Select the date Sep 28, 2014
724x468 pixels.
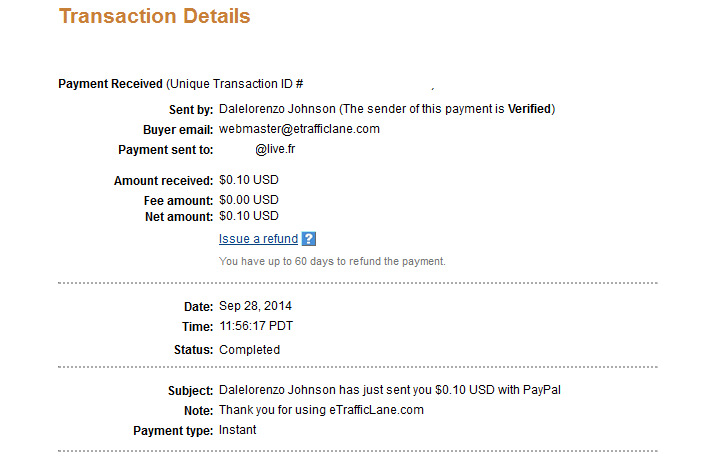point(255,306)
